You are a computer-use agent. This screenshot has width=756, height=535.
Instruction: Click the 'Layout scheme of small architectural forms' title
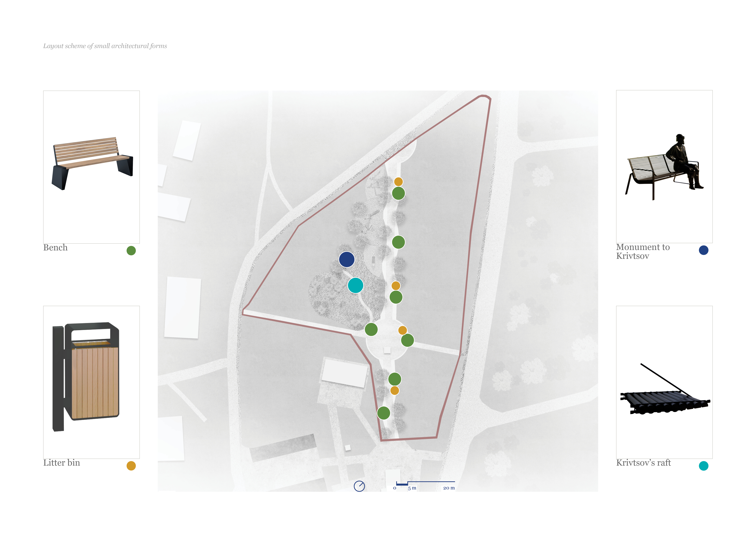tap(105, 46)
